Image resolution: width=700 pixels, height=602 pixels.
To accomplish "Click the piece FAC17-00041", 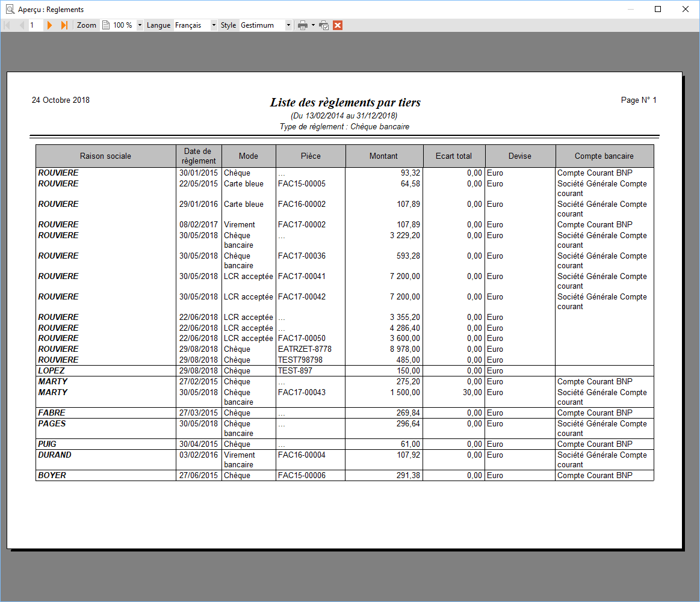I will click(x=302, y=277).
